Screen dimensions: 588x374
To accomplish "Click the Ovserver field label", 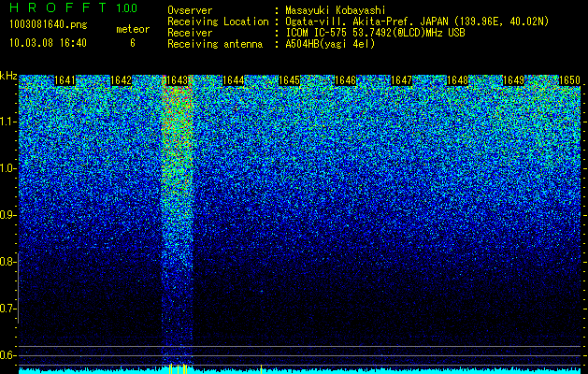I will pyautogui.click(x=190, y=10).
